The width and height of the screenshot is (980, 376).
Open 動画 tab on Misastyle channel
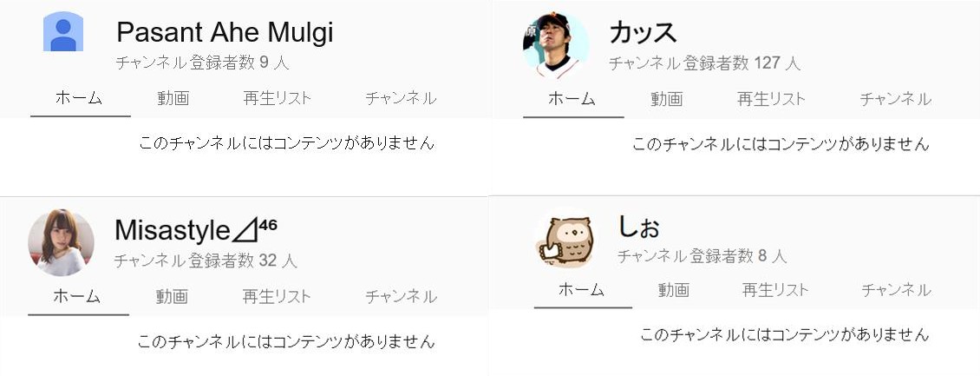click(x=172, y=297)
